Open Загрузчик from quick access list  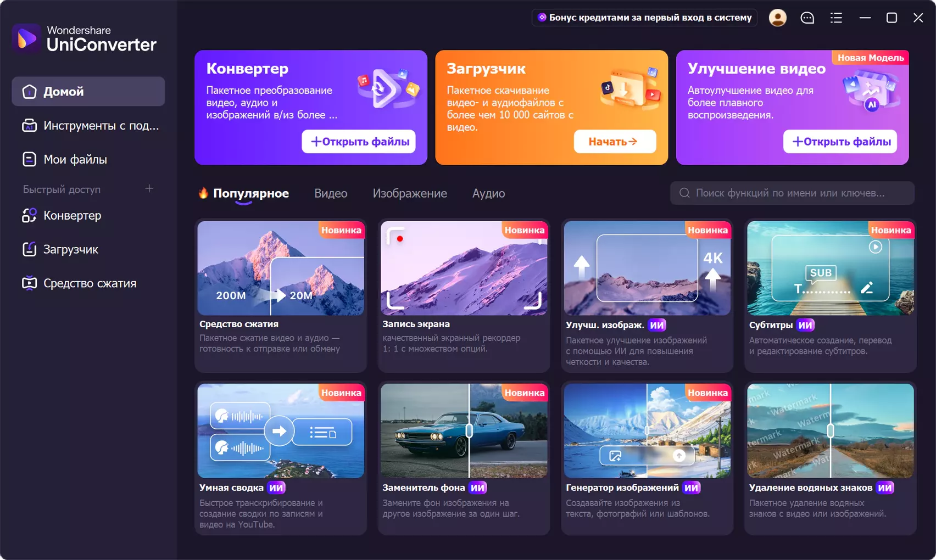pos(88,249)
